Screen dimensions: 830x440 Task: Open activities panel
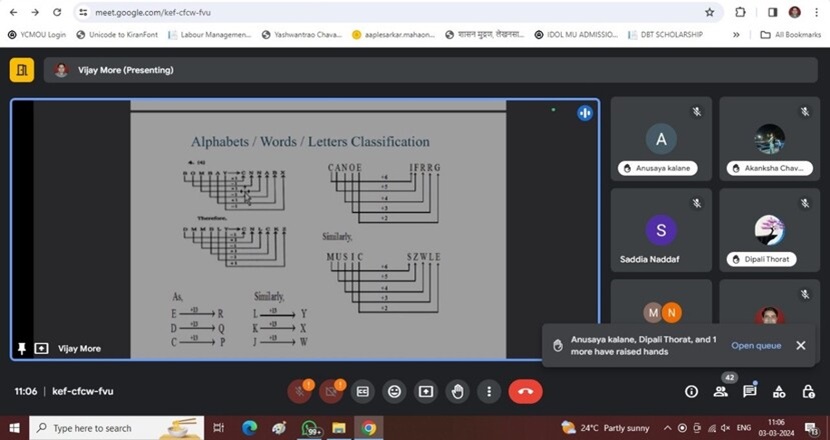779,391
